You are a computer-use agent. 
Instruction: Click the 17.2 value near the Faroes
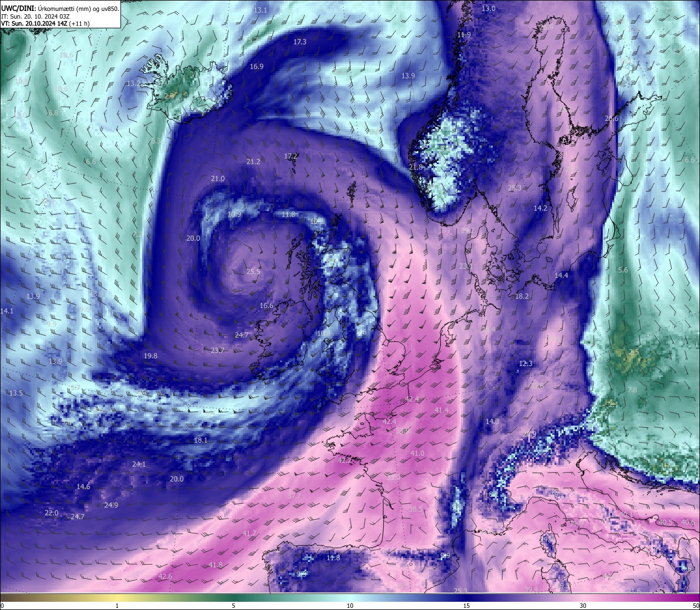(291, 156)
